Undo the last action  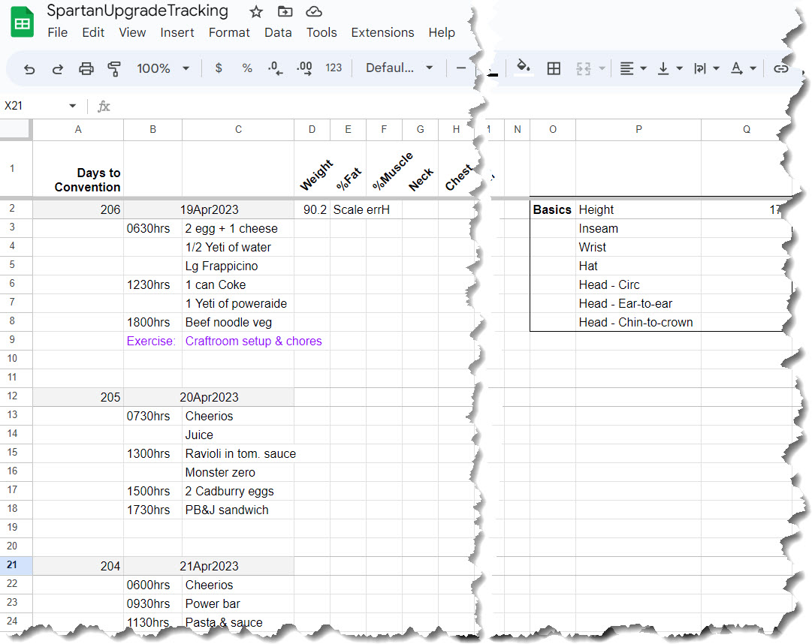29,68
